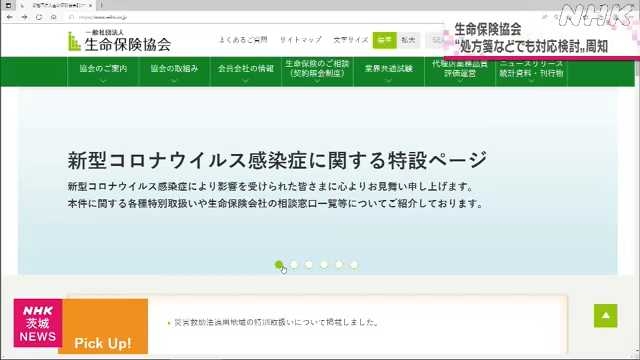
Task: Select first green carousel dot
Action: (x=279, y=265)
